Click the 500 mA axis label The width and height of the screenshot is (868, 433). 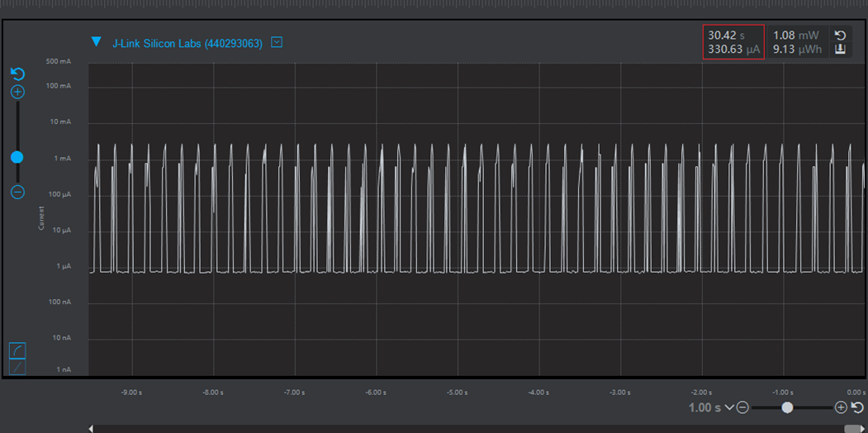(59, 61)
